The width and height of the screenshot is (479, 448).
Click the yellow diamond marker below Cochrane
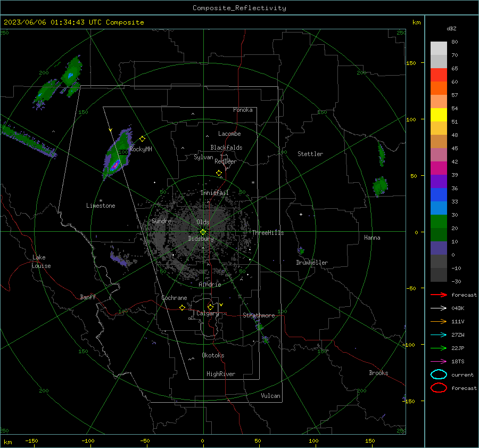point(182,307)
